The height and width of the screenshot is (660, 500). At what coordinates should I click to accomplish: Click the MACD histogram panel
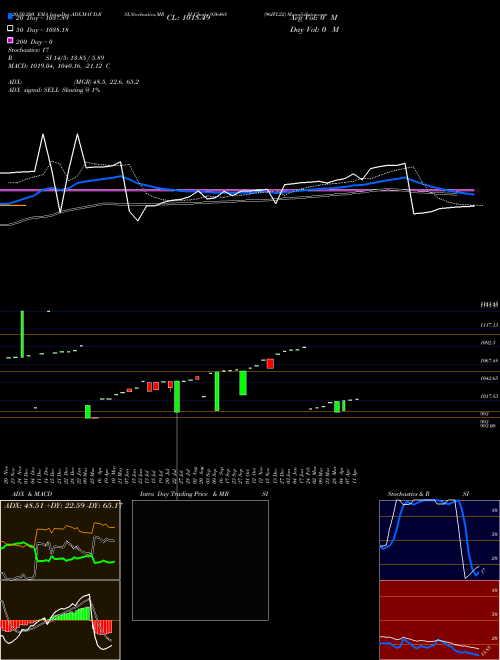coord(60,620)
